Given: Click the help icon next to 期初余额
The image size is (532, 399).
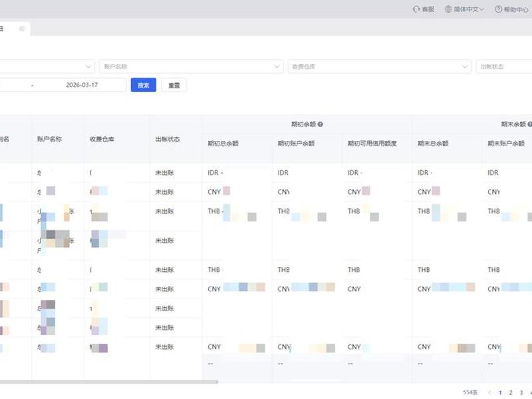Looking at the screenshot, I should point(320,124).
